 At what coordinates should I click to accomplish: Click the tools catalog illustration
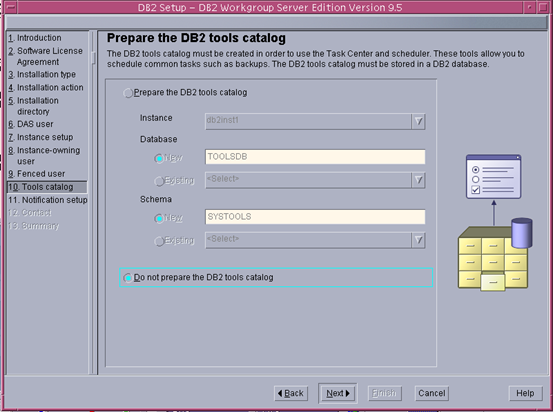click(495, 223)
